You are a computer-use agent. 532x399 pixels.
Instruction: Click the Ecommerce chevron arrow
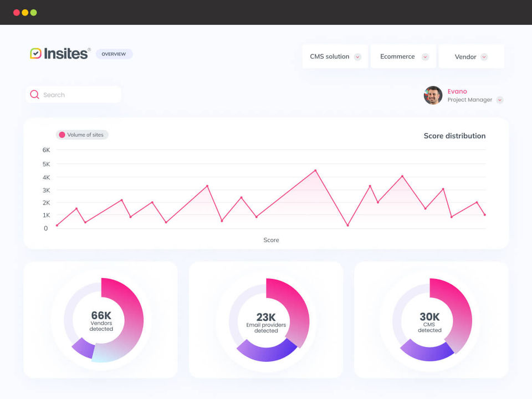pos(425,57)
